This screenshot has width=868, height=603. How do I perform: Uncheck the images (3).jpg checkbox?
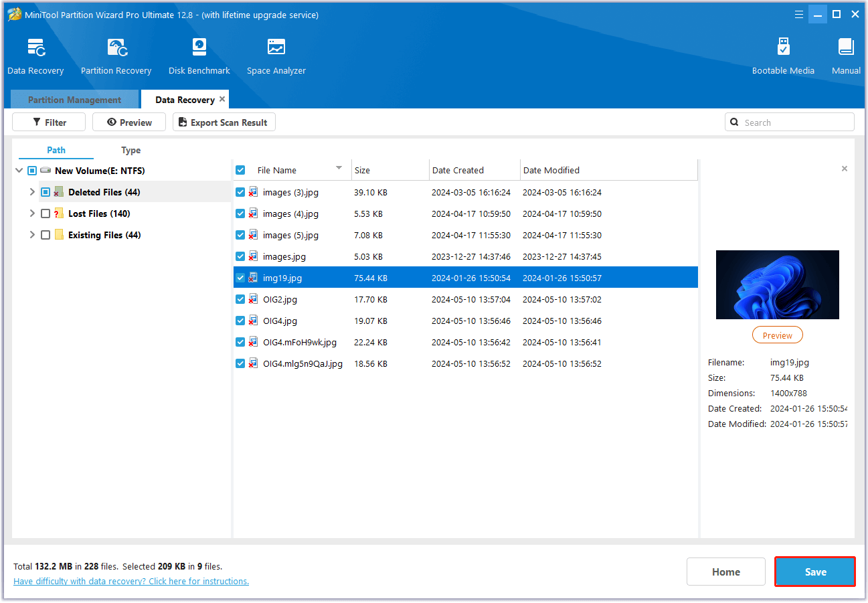tap(240, 192)
